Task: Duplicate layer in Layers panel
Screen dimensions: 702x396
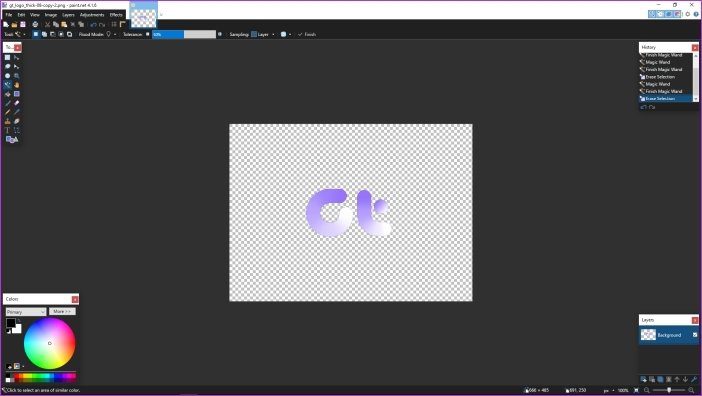Action: click(x=660, y=379)
